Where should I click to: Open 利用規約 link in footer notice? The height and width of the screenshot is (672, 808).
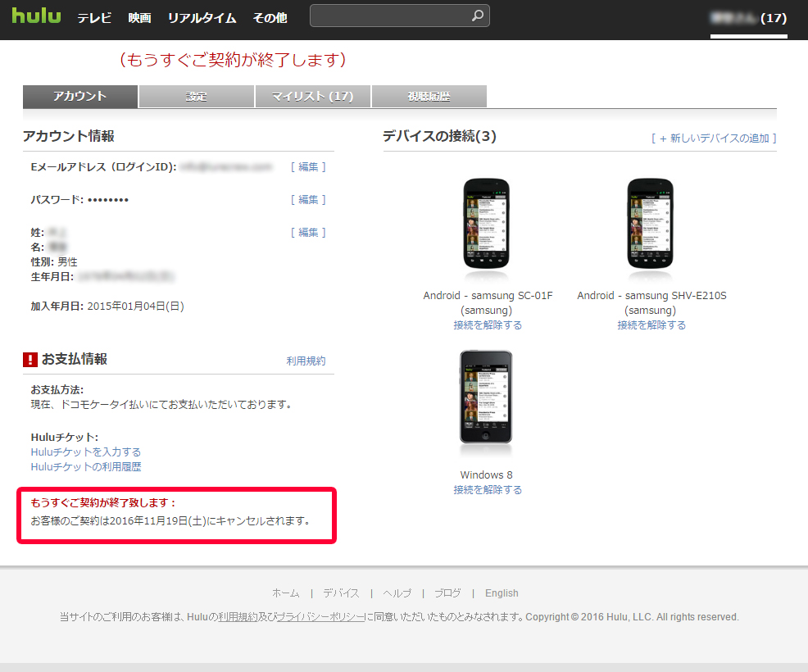coord(238,617)
